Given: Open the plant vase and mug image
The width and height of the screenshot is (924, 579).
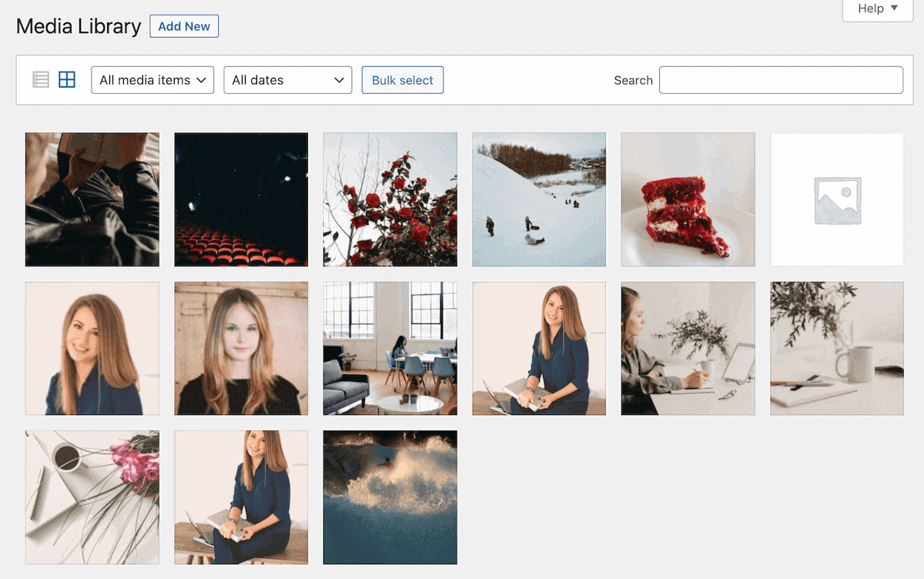Looking at the screenshot, I should coord(836,348).
